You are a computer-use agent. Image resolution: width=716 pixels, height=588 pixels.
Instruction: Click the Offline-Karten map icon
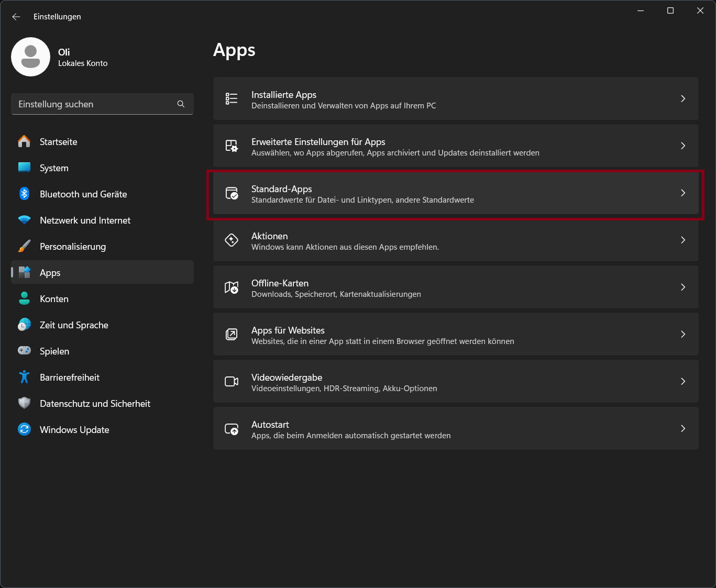point(232,287)
